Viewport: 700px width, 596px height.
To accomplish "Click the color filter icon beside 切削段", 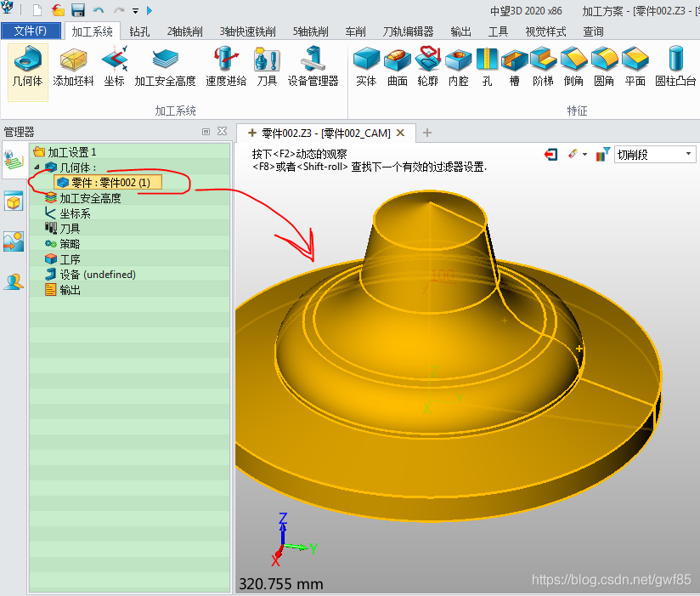I will click(x=602, y=155).
